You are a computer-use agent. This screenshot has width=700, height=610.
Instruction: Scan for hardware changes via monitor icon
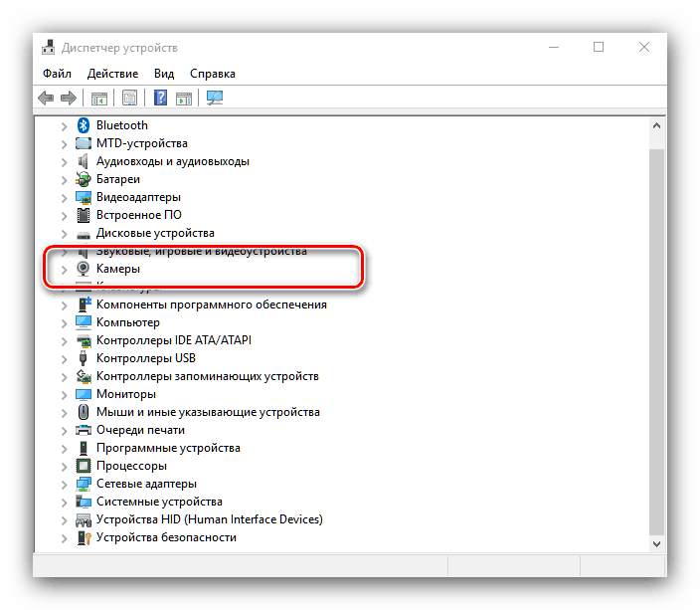click(215, 98)
